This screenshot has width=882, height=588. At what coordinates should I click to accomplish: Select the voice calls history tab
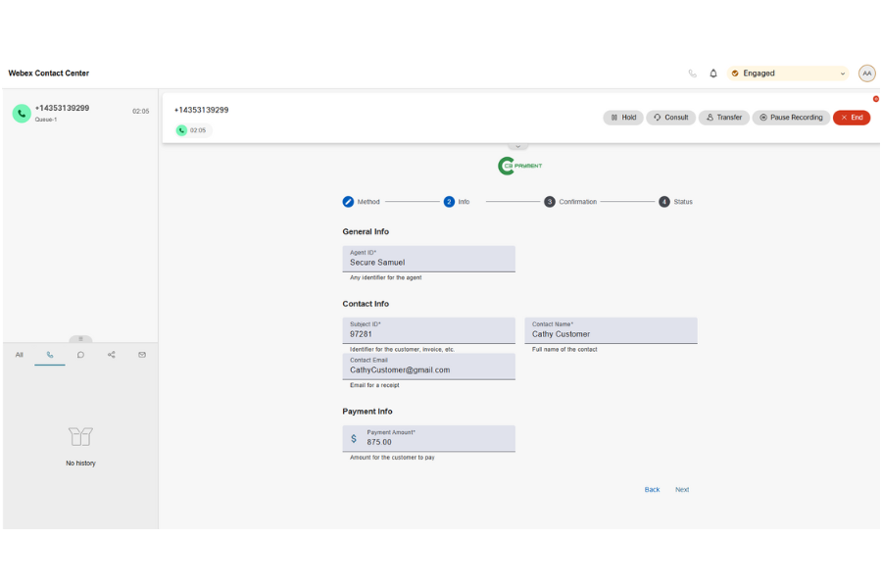click(50, 355)
